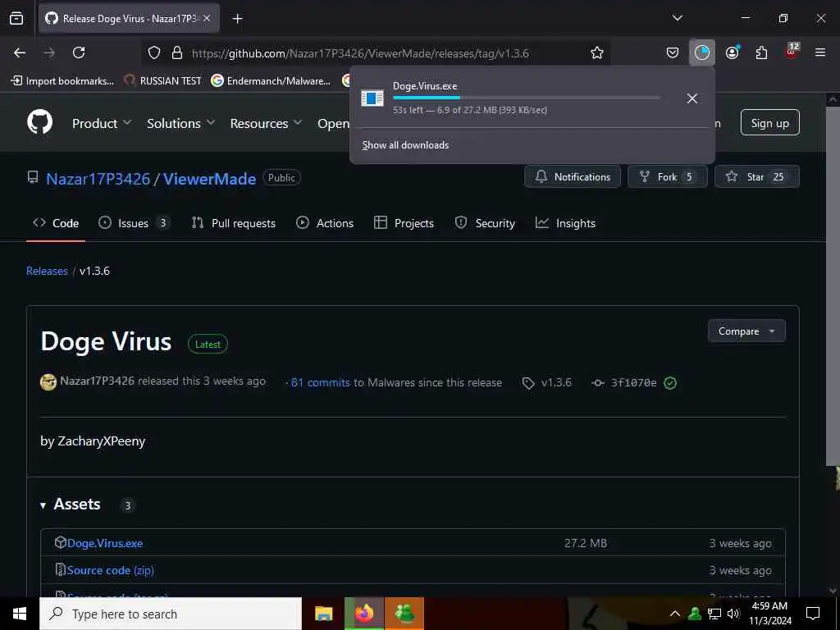Go to the Actions tab
840x630 pixels.
pyautogui.click(x=325, y=223)
